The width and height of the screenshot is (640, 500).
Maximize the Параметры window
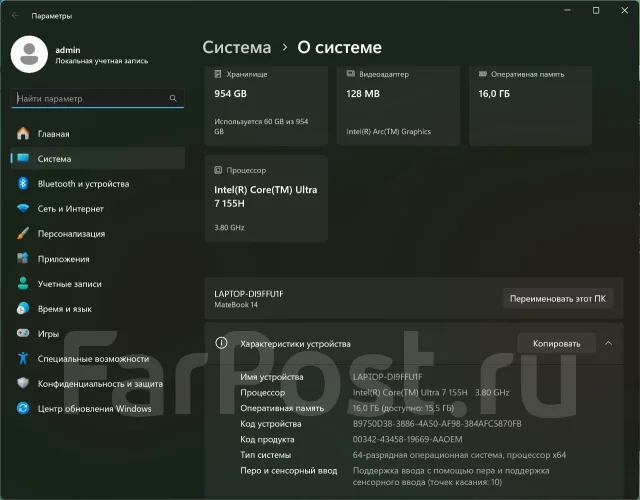tap(596, 10)
